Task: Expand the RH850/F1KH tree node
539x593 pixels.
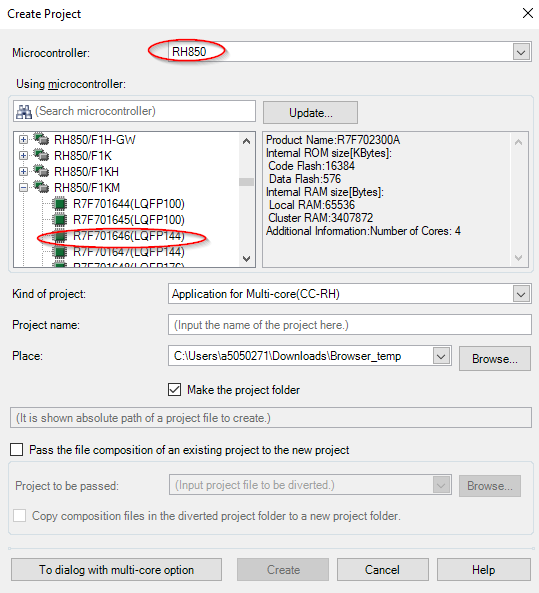Action: pos(23,171)
